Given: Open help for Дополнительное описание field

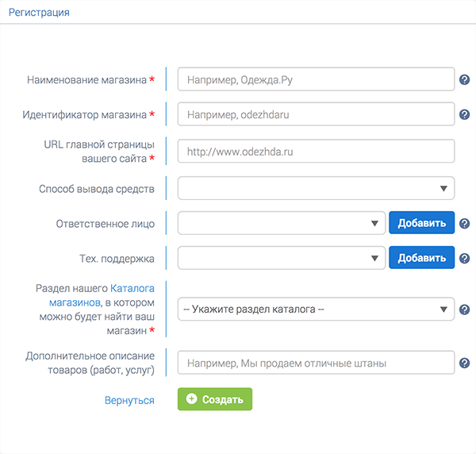Looking at the screenshot, I should tap(464, 363).
